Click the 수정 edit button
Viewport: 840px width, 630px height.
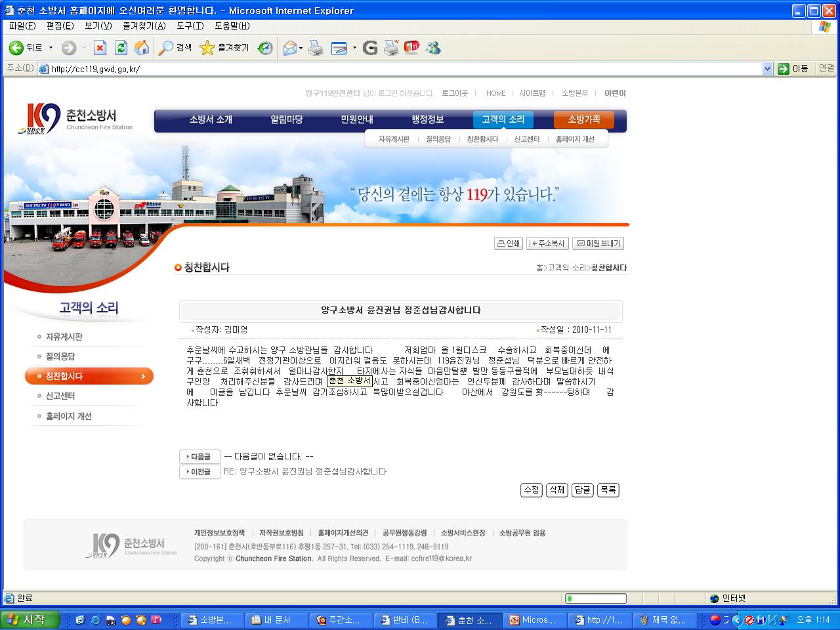click(x=531, y=490)
